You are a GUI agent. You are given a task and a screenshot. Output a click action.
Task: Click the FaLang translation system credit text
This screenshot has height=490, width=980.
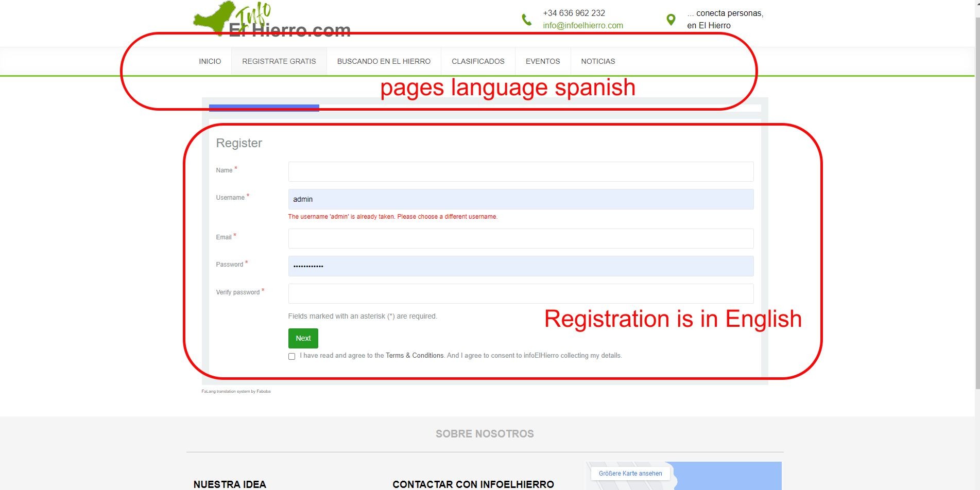236,392
